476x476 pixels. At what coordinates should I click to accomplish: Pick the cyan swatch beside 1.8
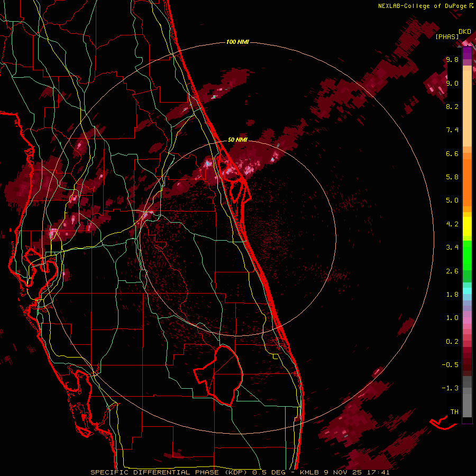coord(467,291)
